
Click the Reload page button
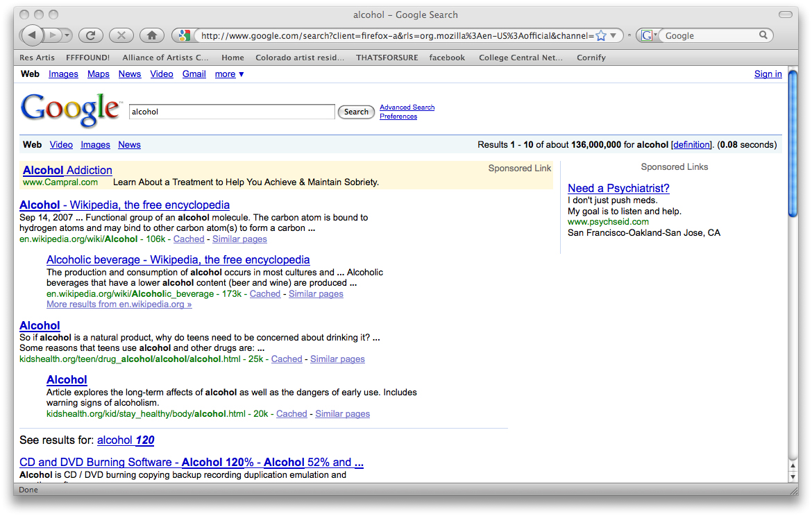tap(91, 35)
